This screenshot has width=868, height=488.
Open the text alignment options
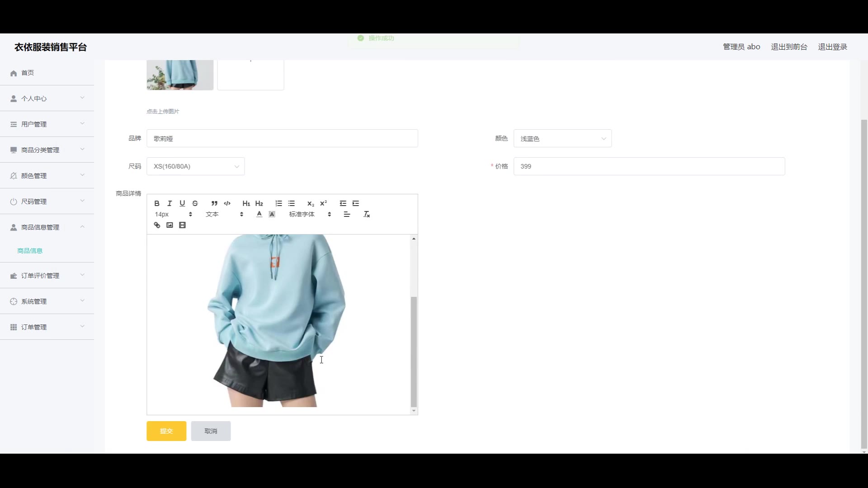(x=347, y=214)
